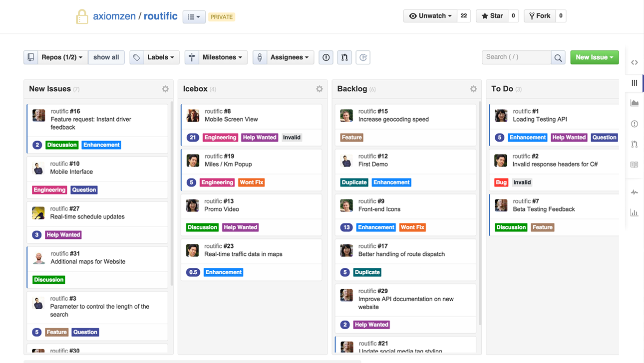Screen dimensions: 644x363
Task: Click Feature label on Increase geocoding speed
Action: pos(352,138)
